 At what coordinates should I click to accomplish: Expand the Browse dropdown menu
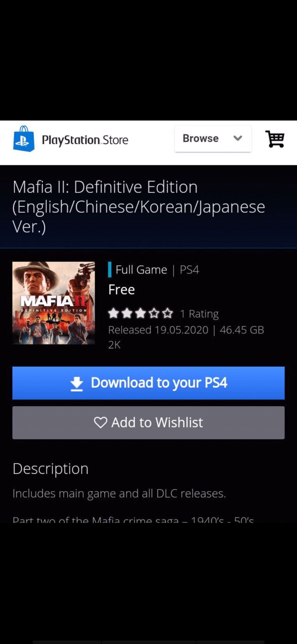[x=200, y=139]
